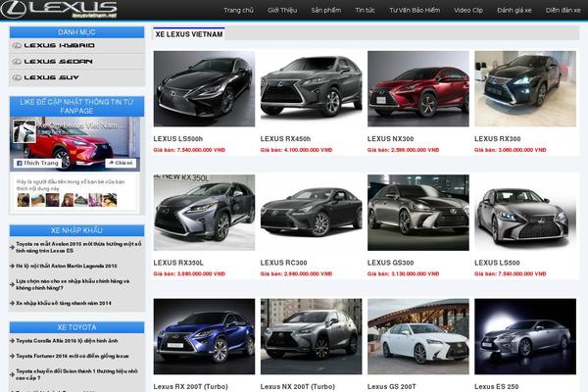Open article about Toyota Avalon 2016
The image size is (588, 392).
coord(78,247)
